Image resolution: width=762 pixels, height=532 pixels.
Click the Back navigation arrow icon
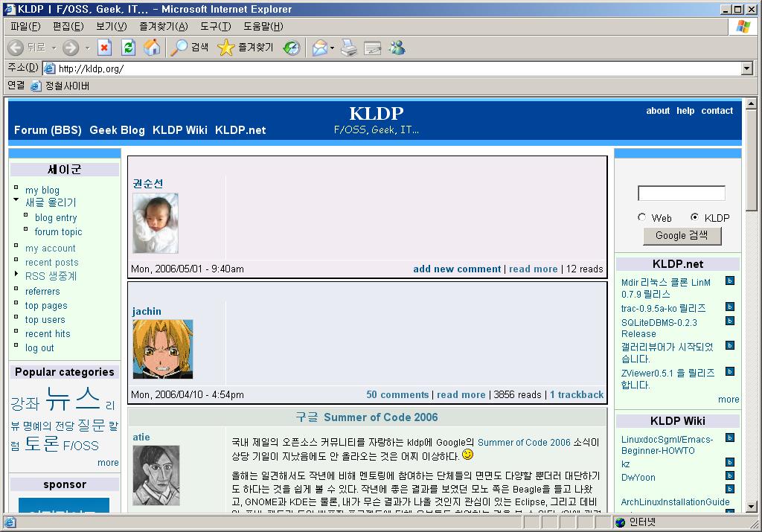(x=16, y=48)
